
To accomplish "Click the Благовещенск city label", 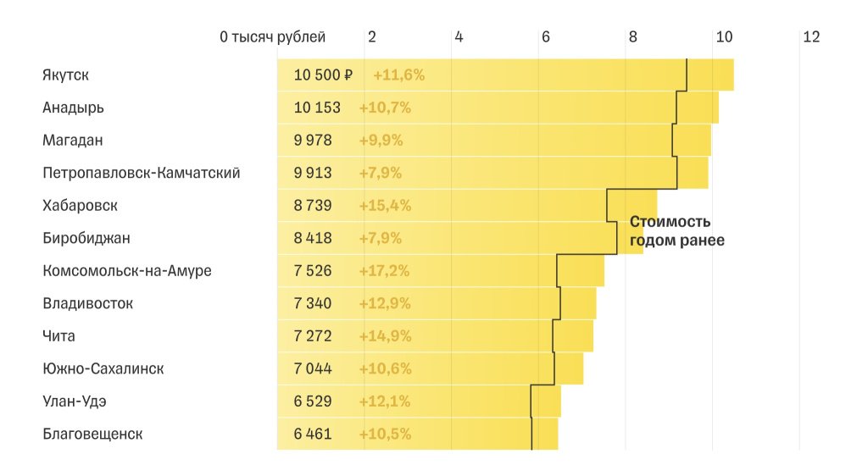I will point(92,434).
